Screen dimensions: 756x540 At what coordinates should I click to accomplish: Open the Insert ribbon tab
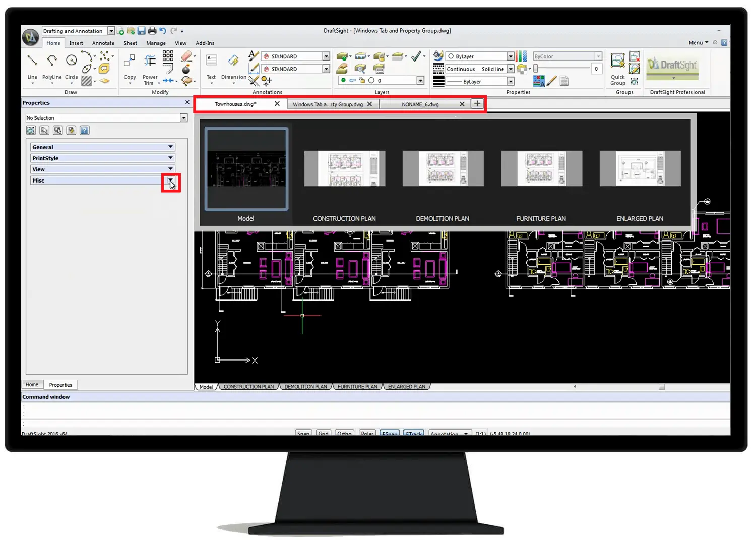[x=76, y=43]
